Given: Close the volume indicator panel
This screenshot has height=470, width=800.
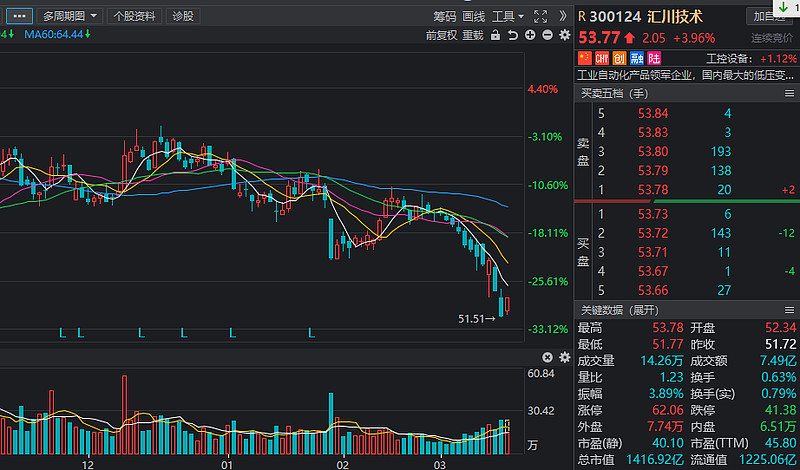Looking at the screenshot, I should [547, 357].
